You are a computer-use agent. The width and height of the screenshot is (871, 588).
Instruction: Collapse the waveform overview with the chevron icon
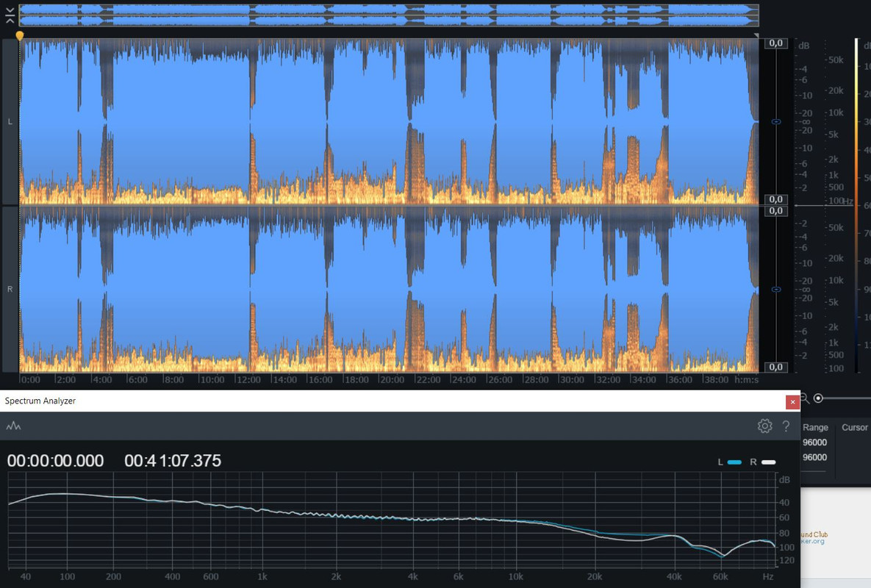10,15
